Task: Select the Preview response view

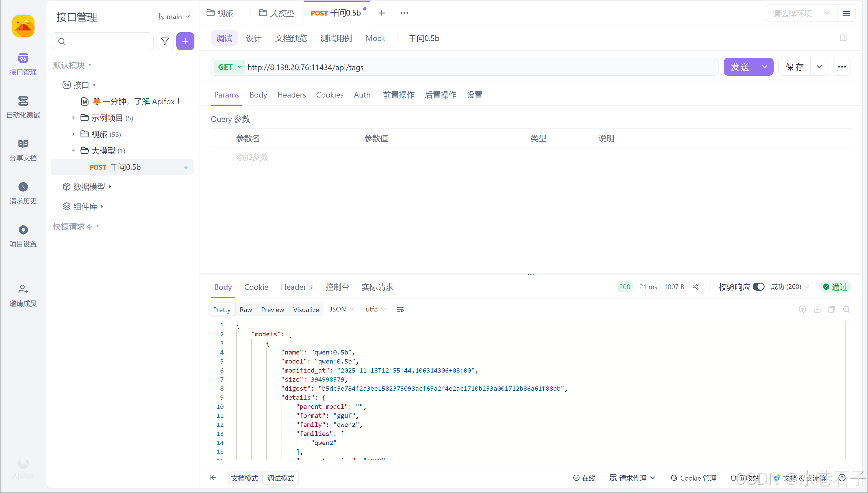Action: (273, 310)
